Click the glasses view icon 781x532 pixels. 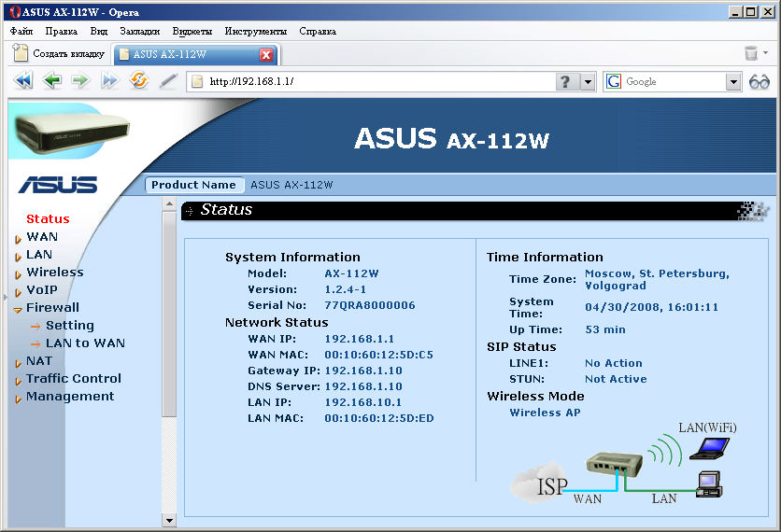click(760, 81)
